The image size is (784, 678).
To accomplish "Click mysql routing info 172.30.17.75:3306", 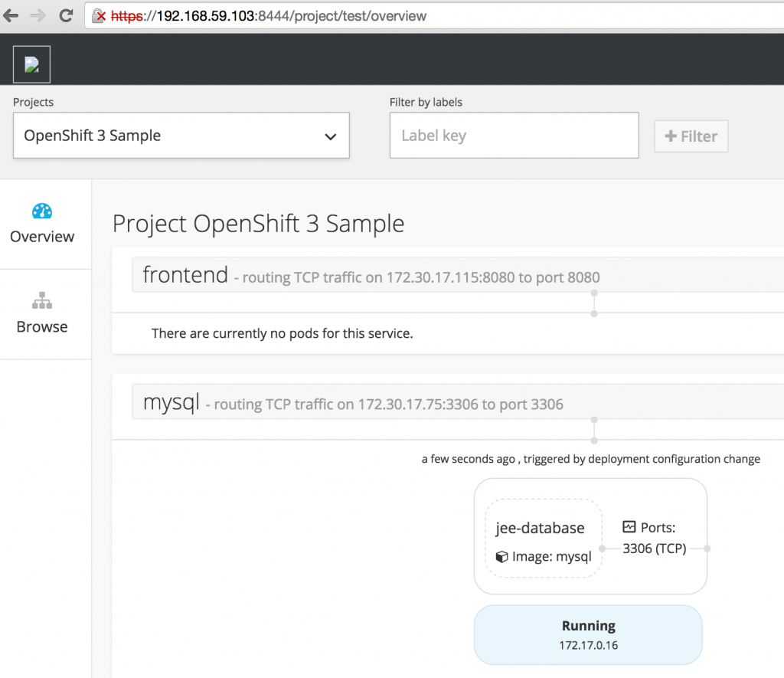I will [x=384, y=405].
